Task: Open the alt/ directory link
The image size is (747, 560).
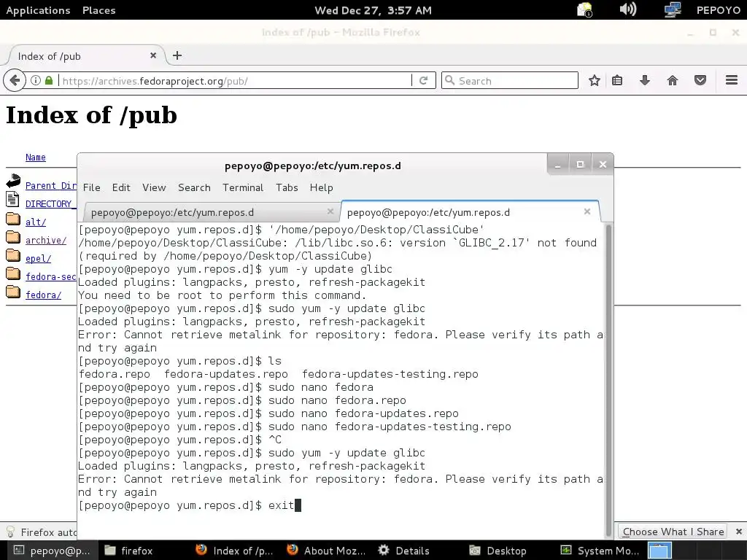Action: 36,222
